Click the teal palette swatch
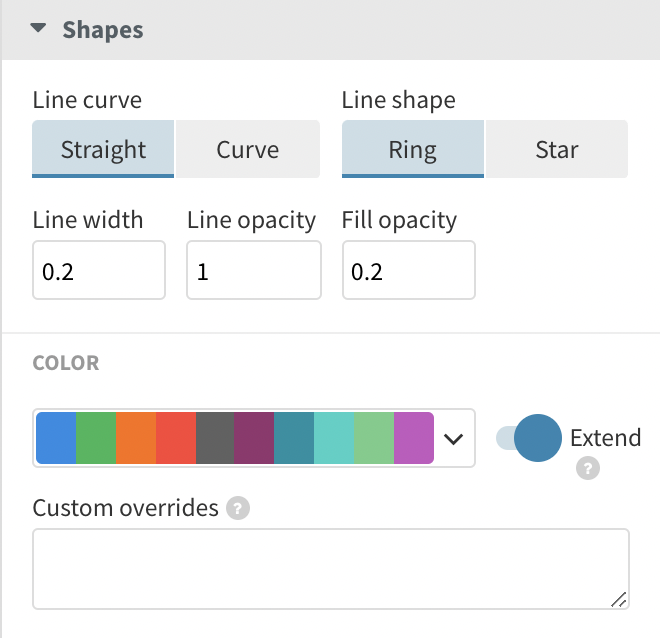Viewport: 660px width, 638px height. click(294, 438)
